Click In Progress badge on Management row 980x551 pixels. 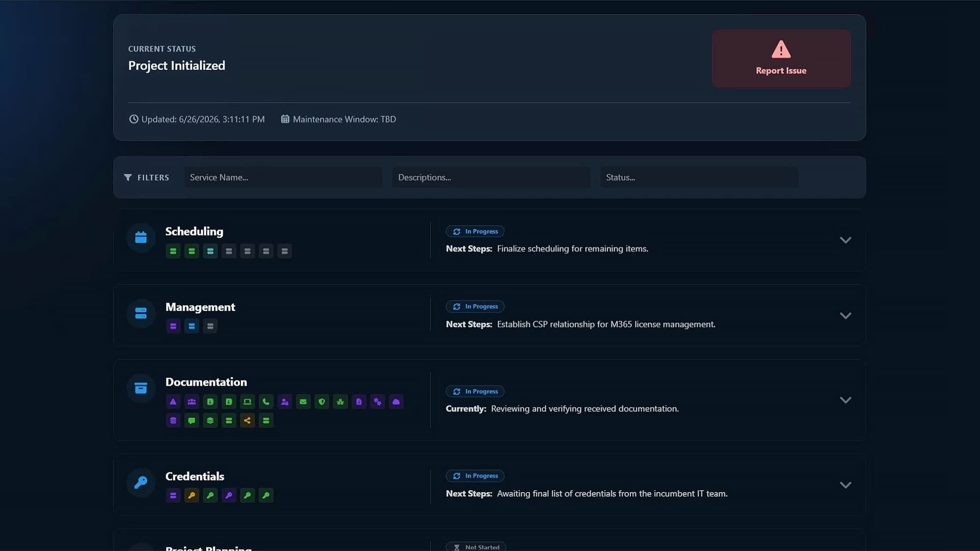coord(475,307)
